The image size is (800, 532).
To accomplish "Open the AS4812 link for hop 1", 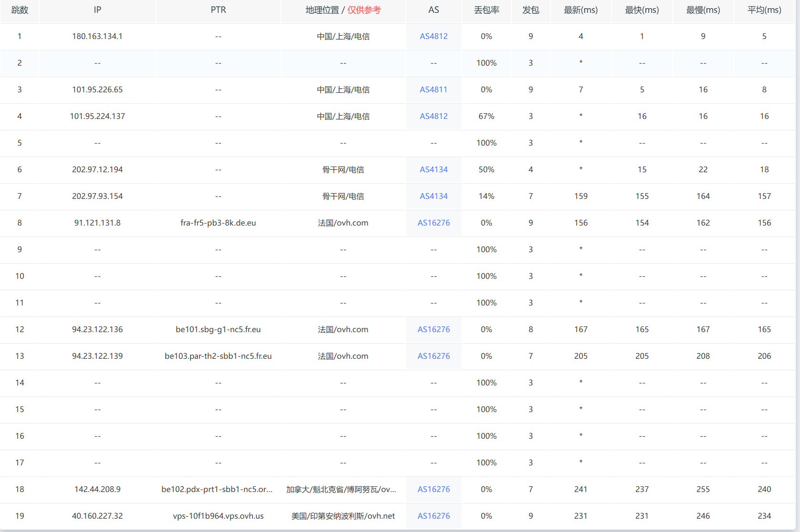I will [433, 36].
